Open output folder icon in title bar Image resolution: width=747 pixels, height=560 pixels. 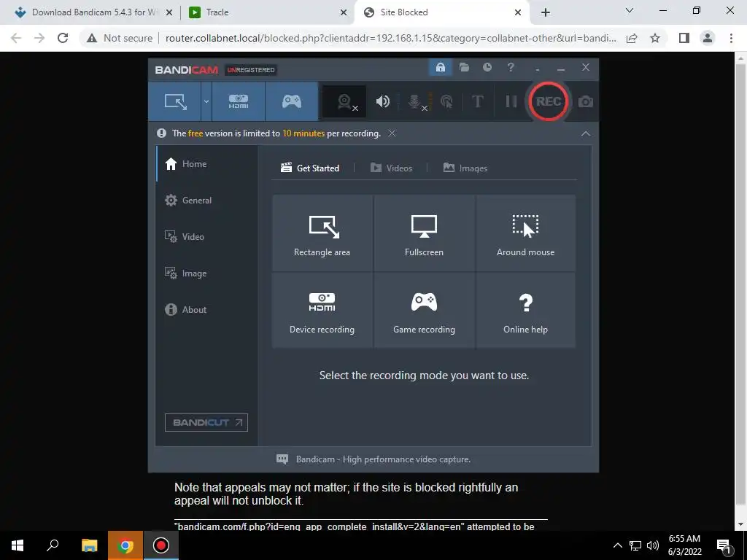point(464,67)
